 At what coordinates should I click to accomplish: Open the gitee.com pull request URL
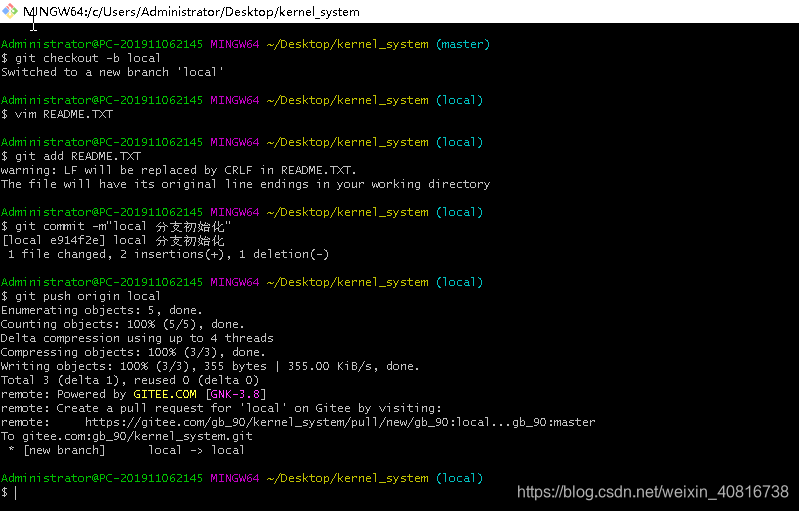[x=340, y=422]
